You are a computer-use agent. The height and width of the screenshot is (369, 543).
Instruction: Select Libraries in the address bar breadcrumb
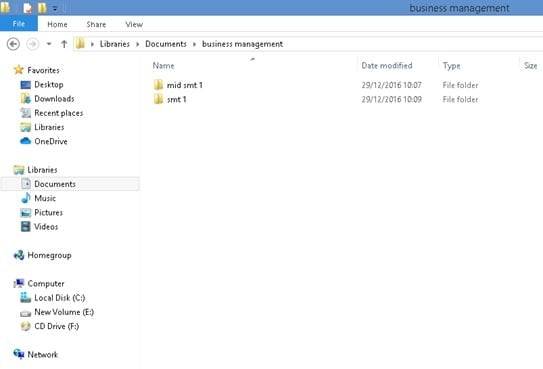coord(115,44)
